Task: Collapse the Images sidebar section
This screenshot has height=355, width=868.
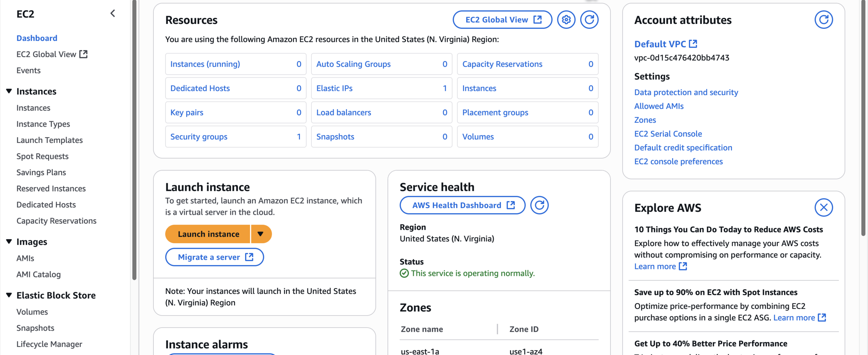Action: click(x=9, y=242)
